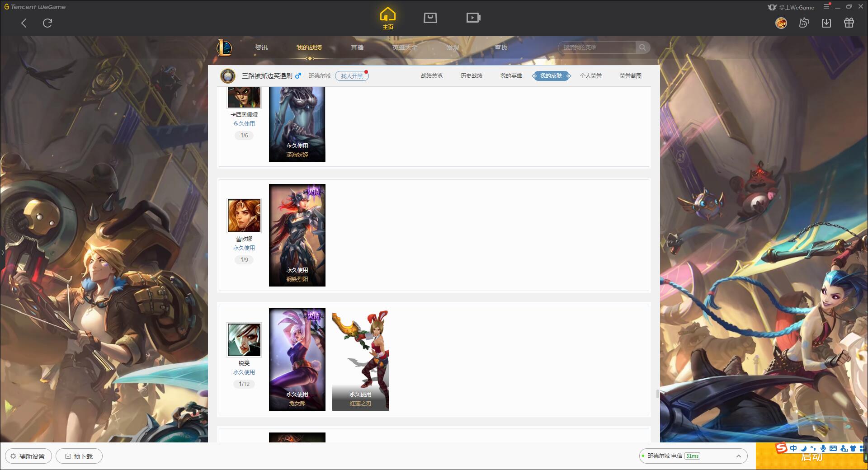Select the 我的皮肤 section
Screen dimensions: 868x470
tap(551, 76)
